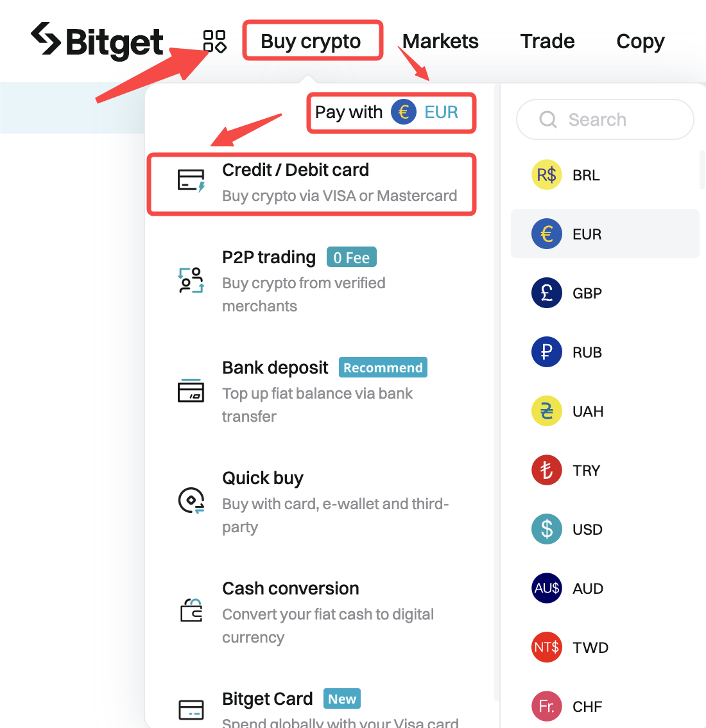Click the Bitget Card icon
The height and width of the screenshot is (728, 706).
coord(191,711)
